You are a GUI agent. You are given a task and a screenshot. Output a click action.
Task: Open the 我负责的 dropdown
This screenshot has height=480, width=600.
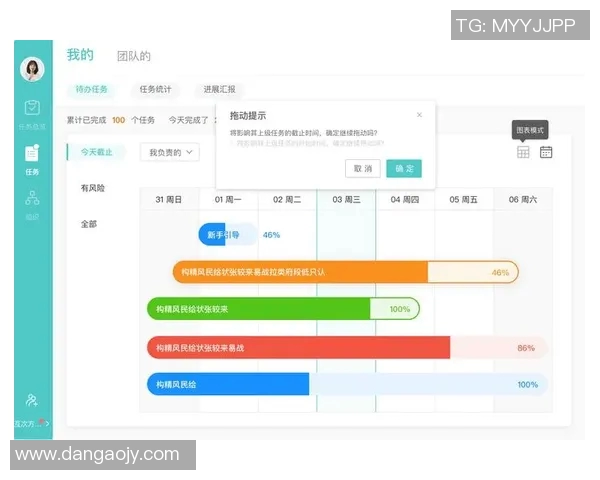pos(170,152)
